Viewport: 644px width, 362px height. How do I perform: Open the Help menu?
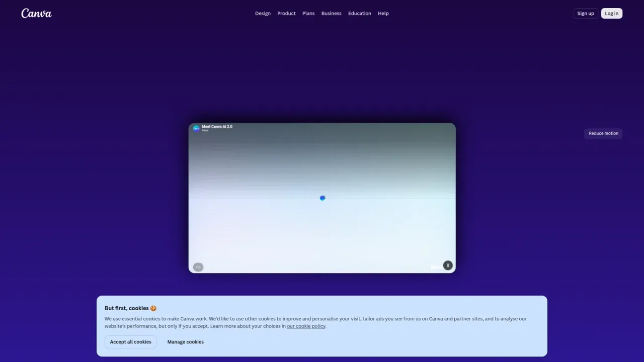coord(383,14)
